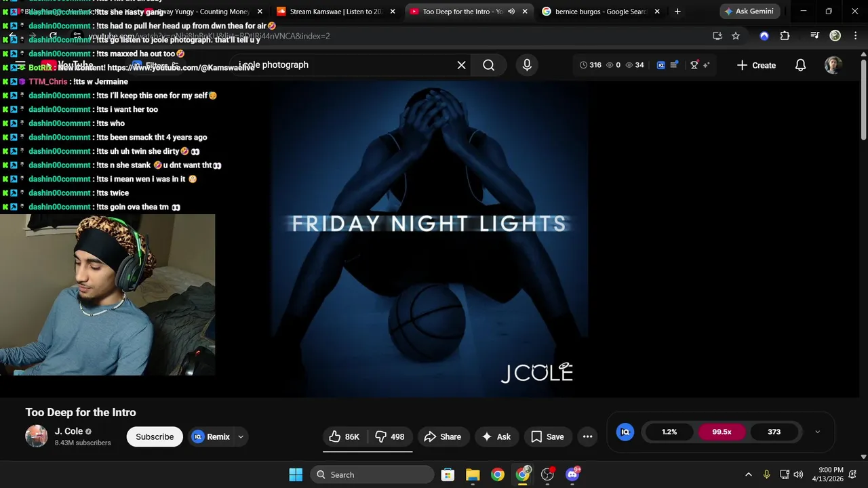Image resolution: width=868 pixels, height=488 pixels.
Task: Click the 1.2% stat pill
Action: pyautogui.click(x=669, y=432)
